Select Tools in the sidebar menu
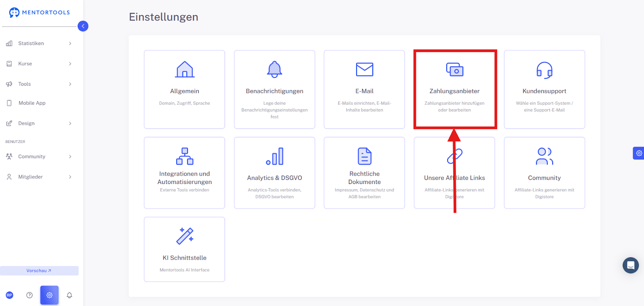The width and height of the screenshot is (644, 306). coord(25,84)
